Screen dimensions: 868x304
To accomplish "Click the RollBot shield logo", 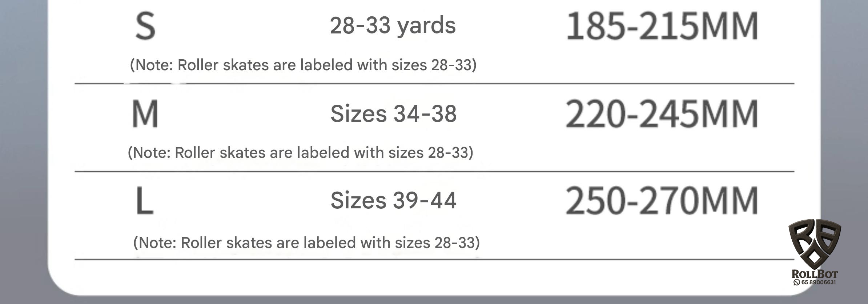I will pyautogui.click(x=814, y=244).
